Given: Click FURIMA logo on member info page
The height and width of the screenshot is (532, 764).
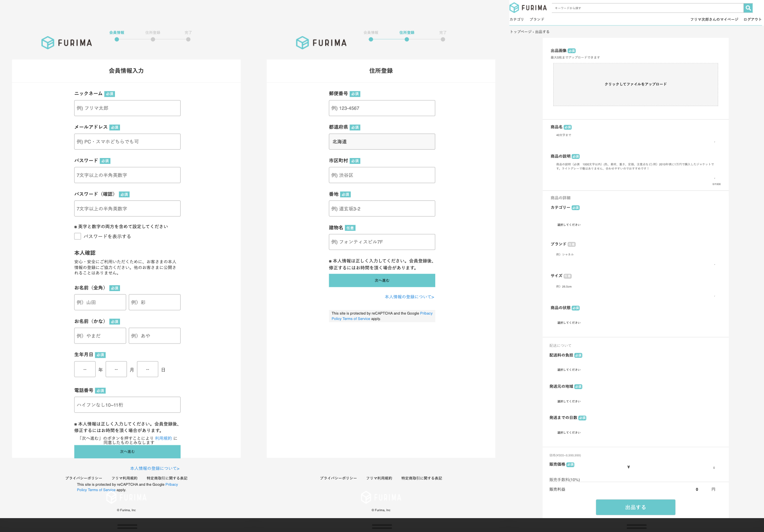Looking at the screenshot, I should tap(67, 42).
